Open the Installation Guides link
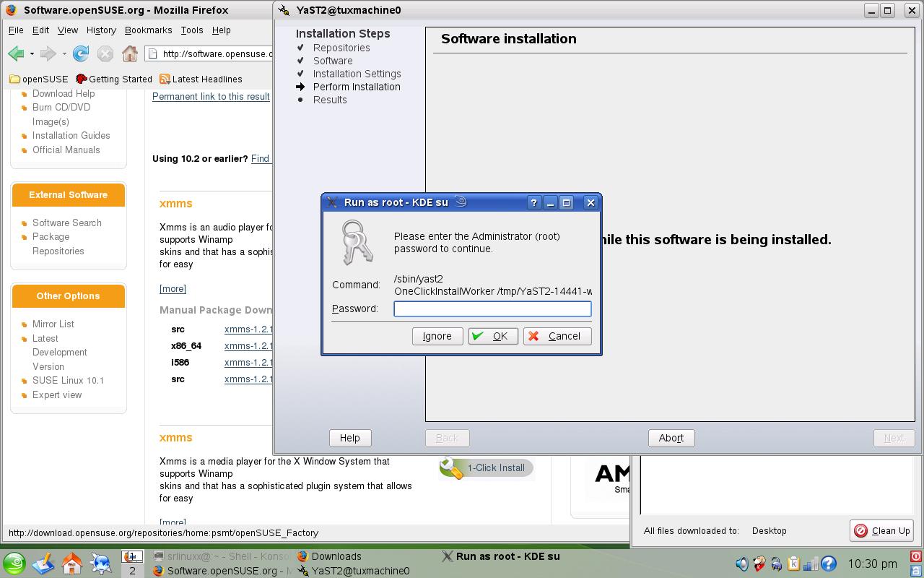The width and height of the screenshot is (924, 578). coord(71,135)
